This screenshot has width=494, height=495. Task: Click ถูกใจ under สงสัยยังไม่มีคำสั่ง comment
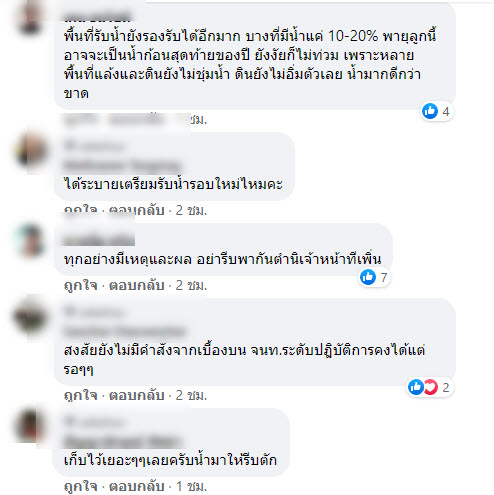80,395
